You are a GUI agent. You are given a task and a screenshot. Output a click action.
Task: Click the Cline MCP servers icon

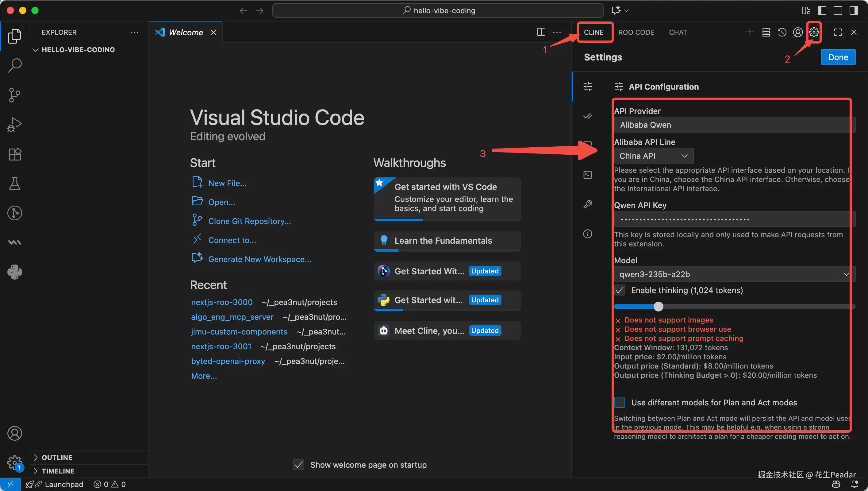click(766, 32)
